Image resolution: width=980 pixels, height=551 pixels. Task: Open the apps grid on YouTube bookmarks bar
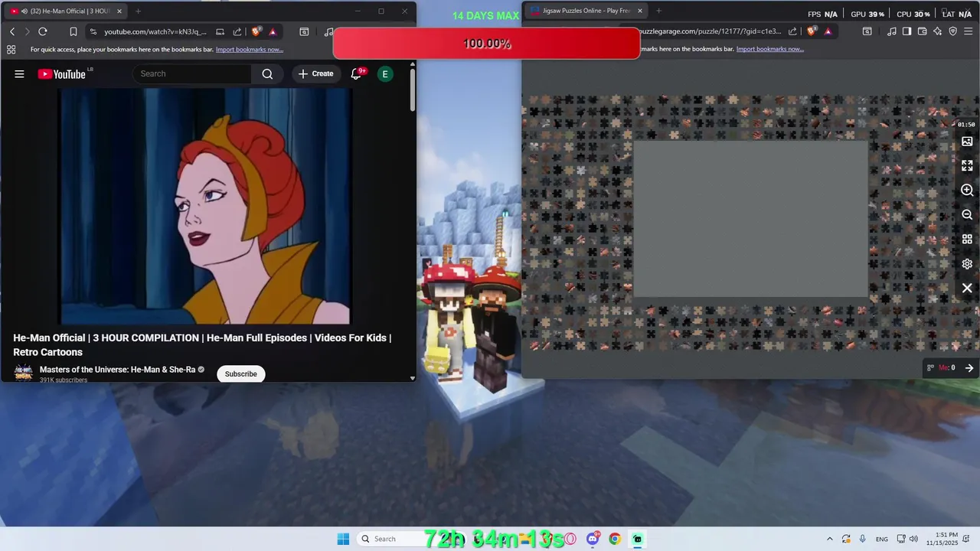click(x=11, y=49)
